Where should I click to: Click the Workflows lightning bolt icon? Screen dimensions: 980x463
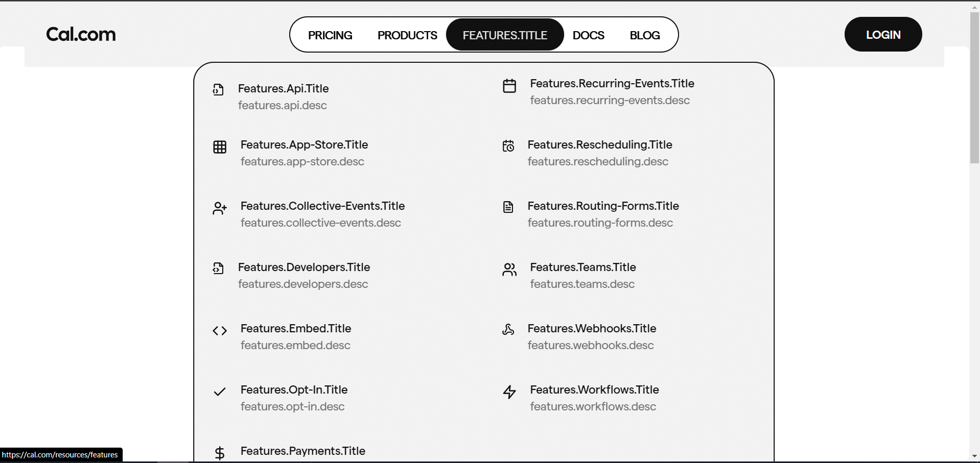click(509, 392)
